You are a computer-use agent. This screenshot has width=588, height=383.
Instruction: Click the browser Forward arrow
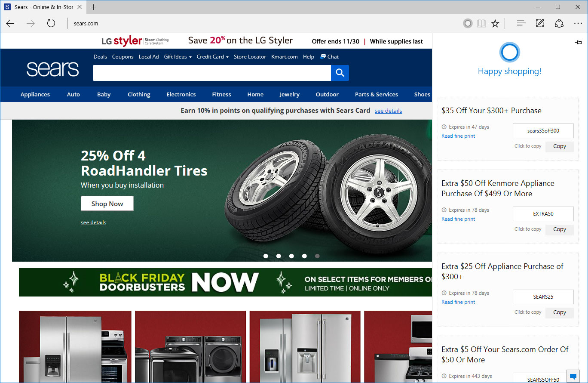click(x=31, y=23)
